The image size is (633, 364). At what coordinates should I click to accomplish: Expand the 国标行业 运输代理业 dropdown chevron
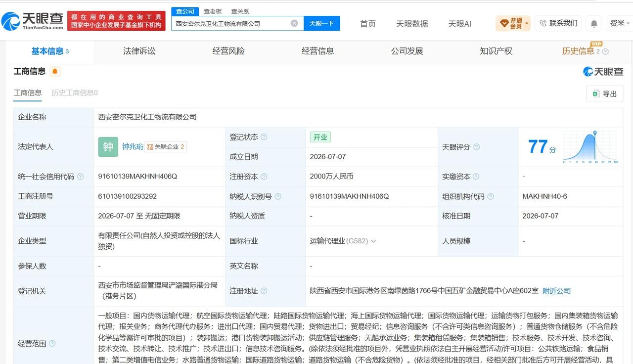373,241
